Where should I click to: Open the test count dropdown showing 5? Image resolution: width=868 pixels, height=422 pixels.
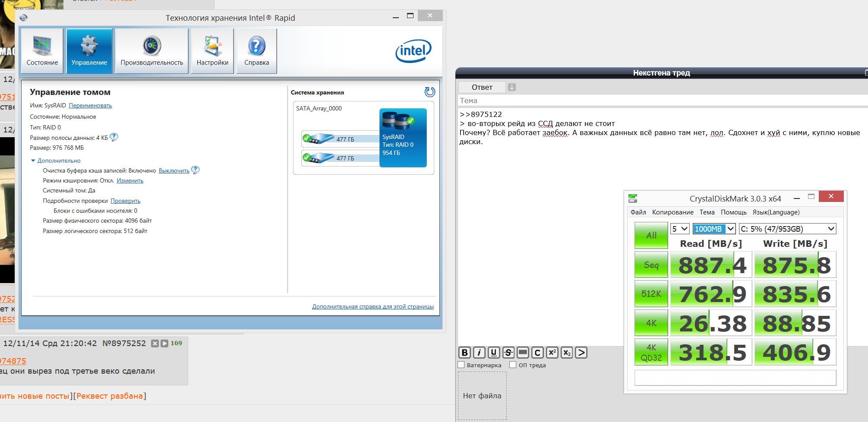coord(680,229)
